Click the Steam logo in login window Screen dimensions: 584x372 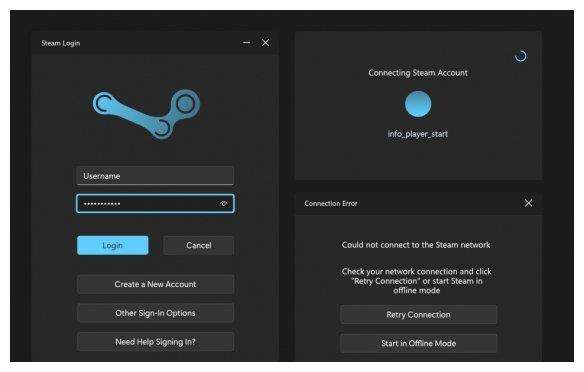click(146, 114)
